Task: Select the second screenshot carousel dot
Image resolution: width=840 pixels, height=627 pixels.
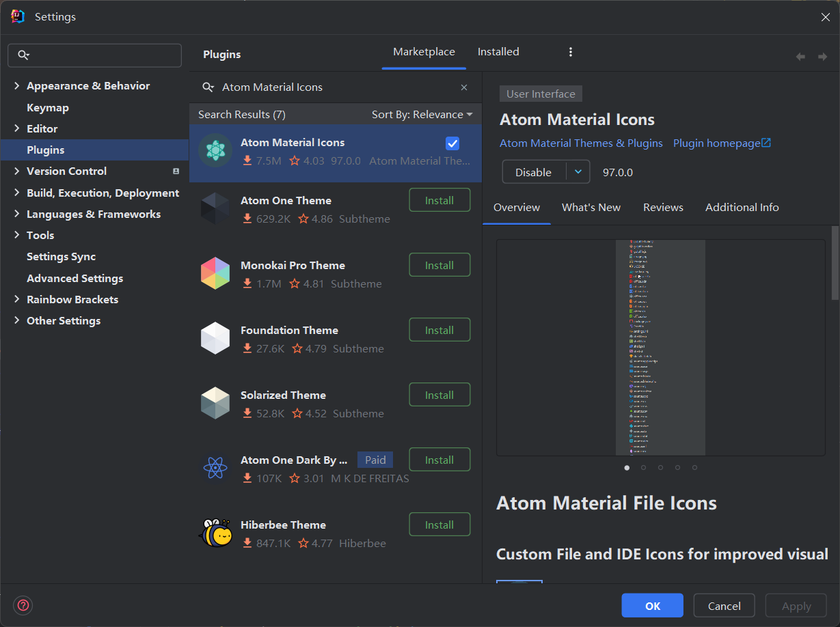Action: tap(644, 468)
